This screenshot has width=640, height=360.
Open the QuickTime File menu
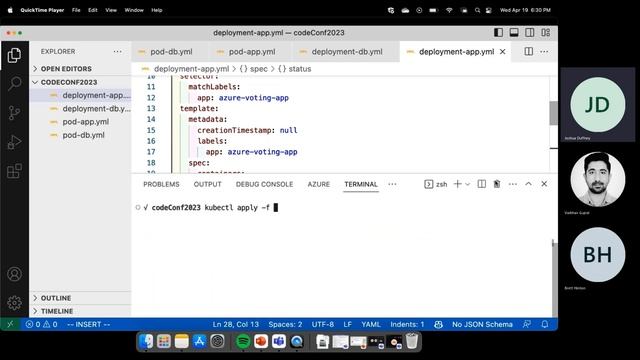[x=76, y=10]
